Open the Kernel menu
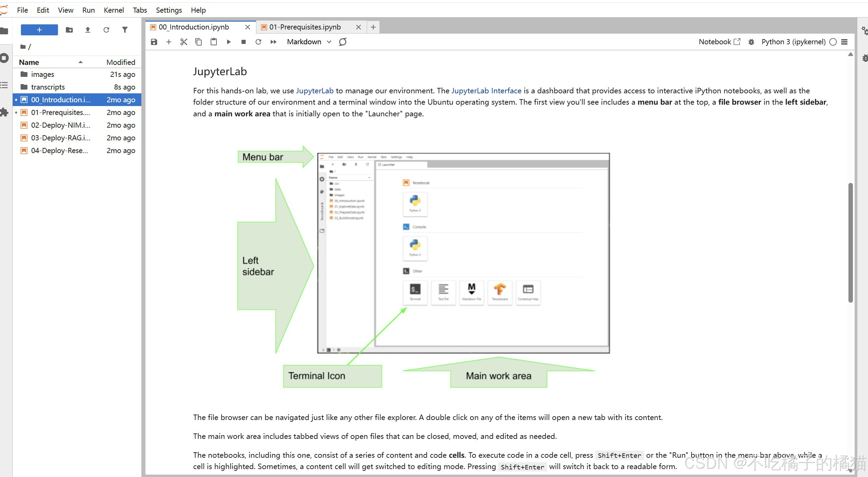This screenshot has width=868, height=477. click(114, 10)
